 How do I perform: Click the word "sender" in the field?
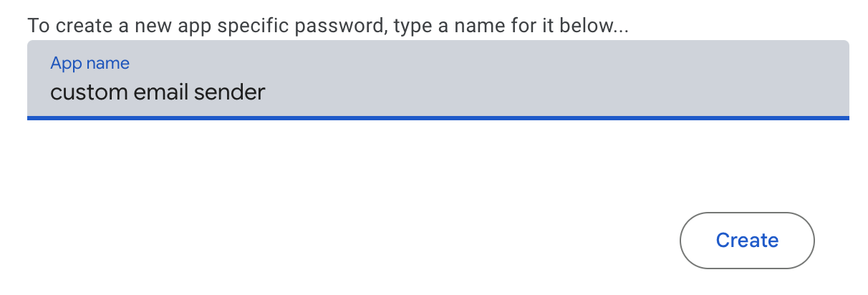(x=235, y=92)
